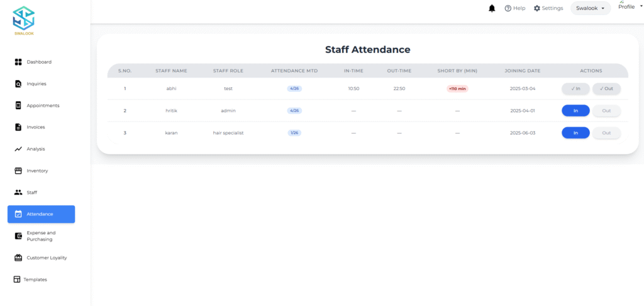The height and width of the screenshot is (306, 644).
Task: Open Settings in the top bar
Action: point(548,8)
